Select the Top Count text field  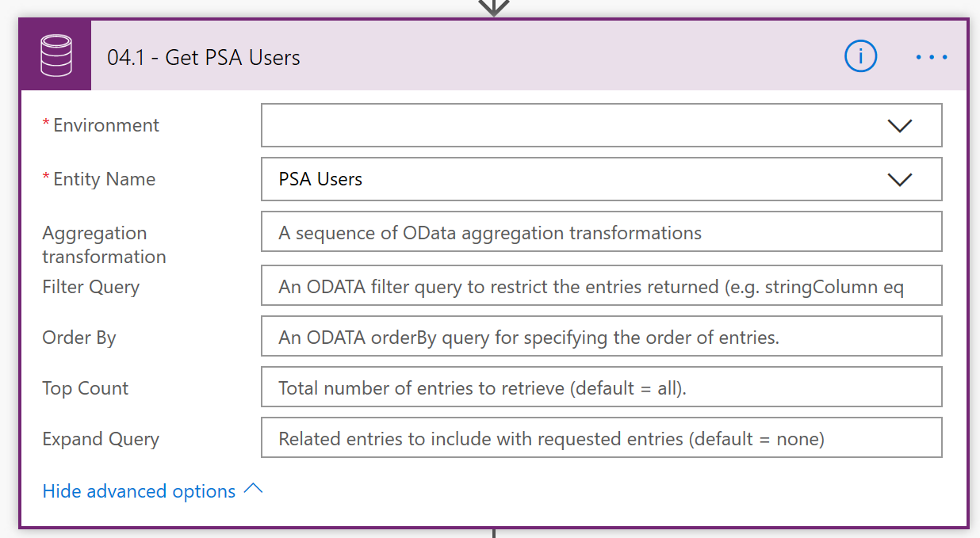(601, 388)
